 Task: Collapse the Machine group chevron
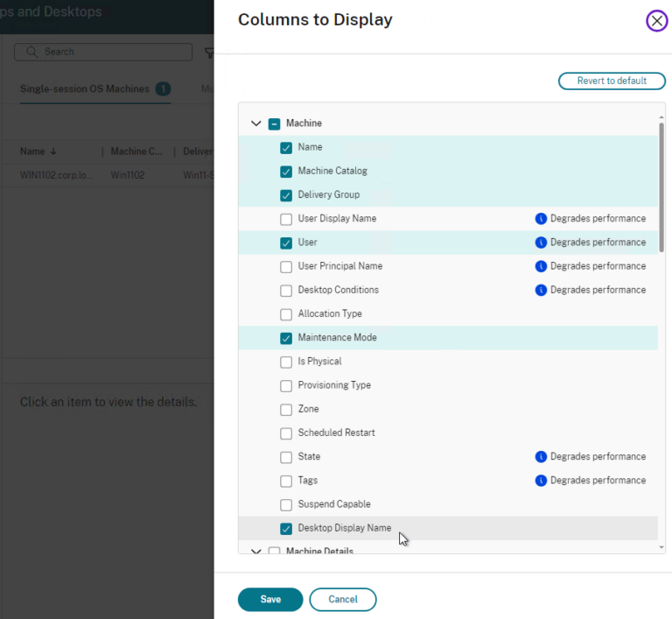(x=256, y=124)
